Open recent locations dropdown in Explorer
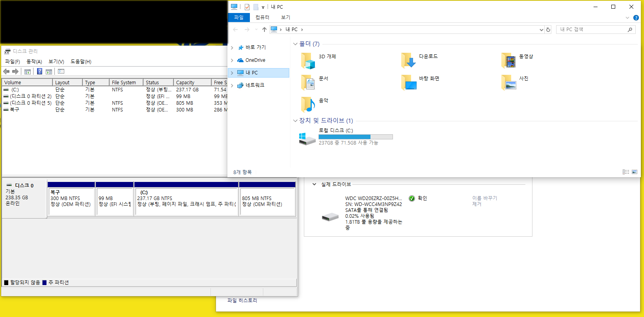Viewport: 644px width, 317px height. point(256,30)
